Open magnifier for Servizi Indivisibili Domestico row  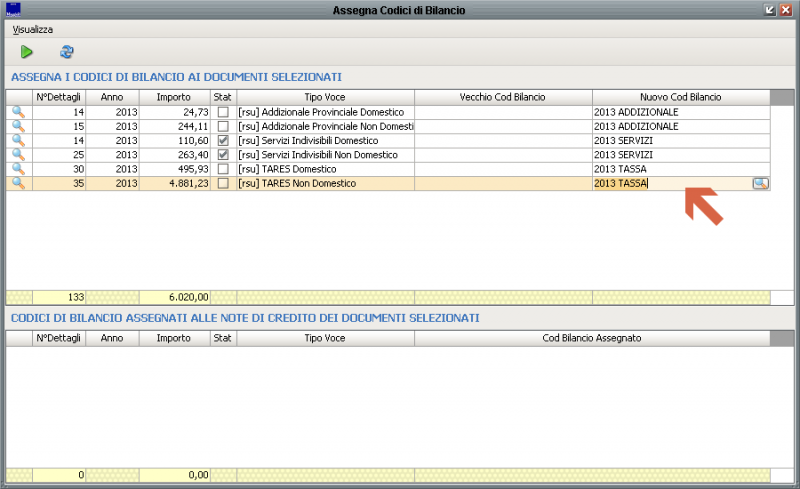[18, 141]
